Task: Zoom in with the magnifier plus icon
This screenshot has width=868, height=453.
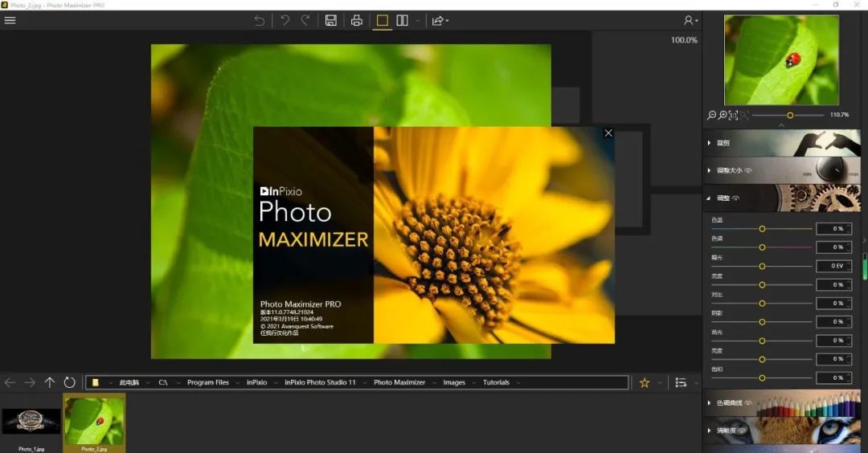Action: [x=723, y=115]
